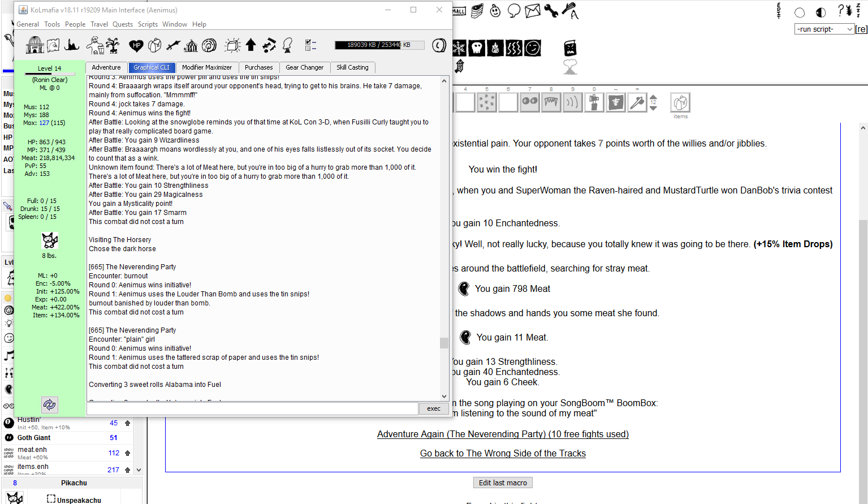Click the skull spooky element icon

pyautogui.click(x=477, y=48)
